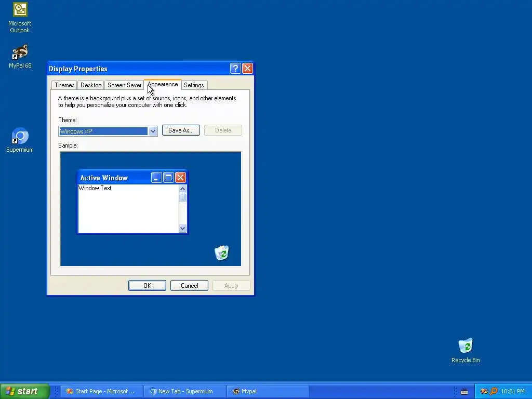Click the help question mark in Display Properties
This screenshot has width=532, height=399.
pos(235,68)
